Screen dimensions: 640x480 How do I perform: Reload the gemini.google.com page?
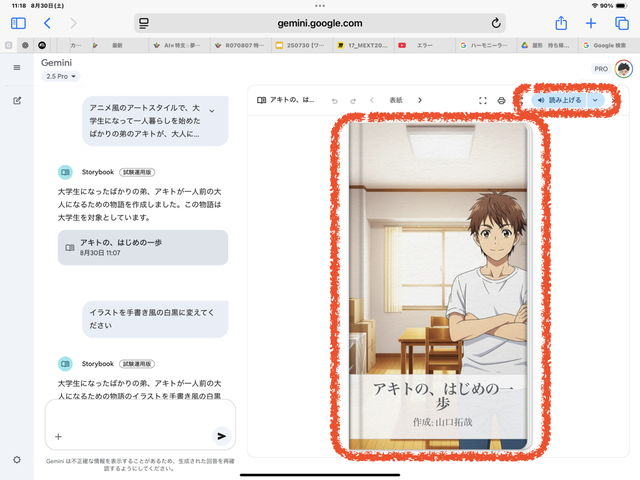[x=496, y=23]
